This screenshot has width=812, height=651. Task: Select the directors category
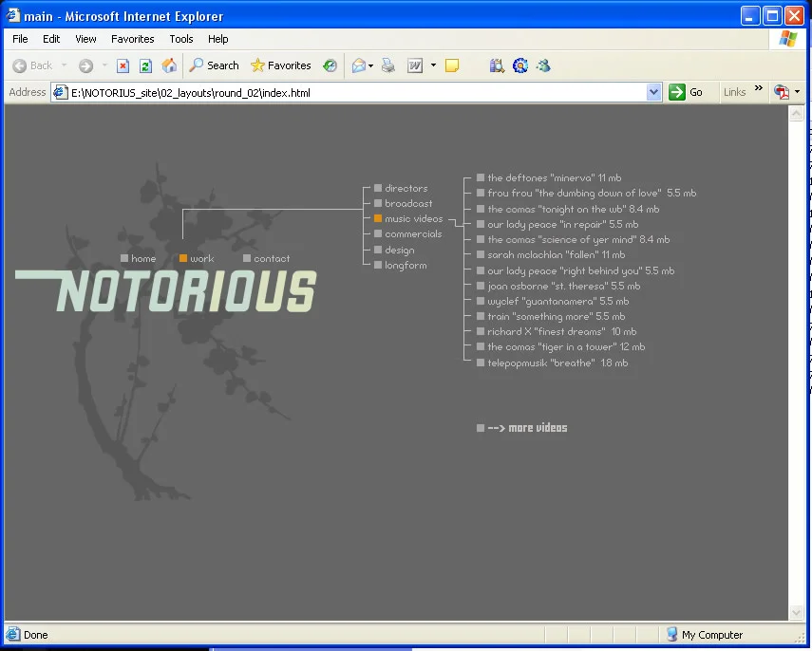pyautogui.click(x=402, y=188)
